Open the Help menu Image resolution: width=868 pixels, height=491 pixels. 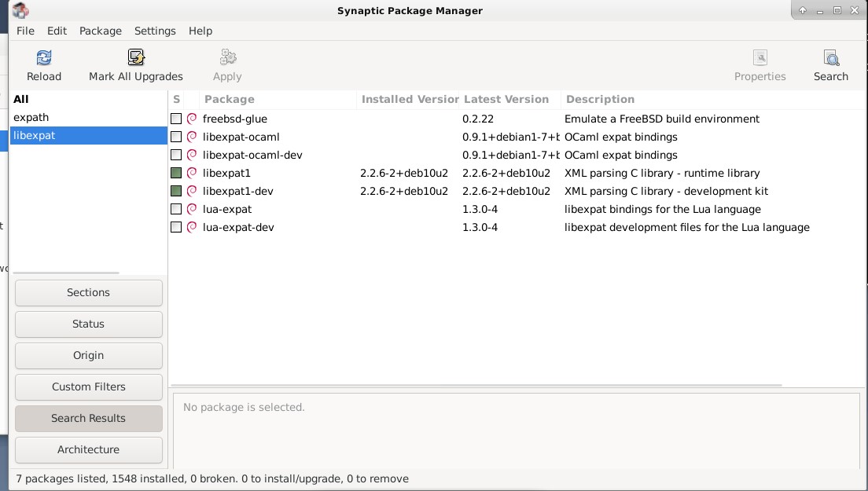pos(200,31)
